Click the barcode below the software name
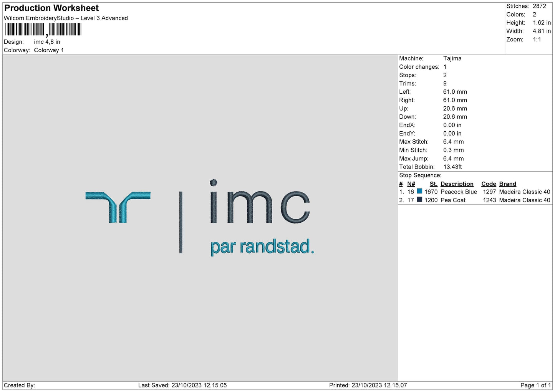This screenshot has width=555, height=392. [43, 30]
